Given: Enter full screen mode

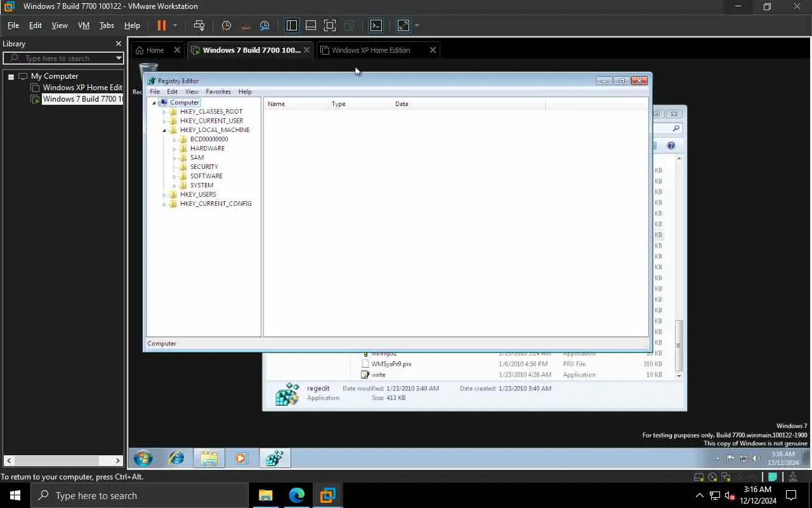Looking at the screenshot, I should 330,25.
